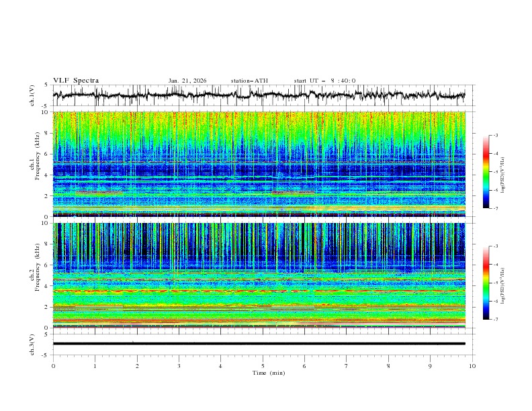
Task: Click the time axis tick label '5'
Action: click(x=263, y=366)
